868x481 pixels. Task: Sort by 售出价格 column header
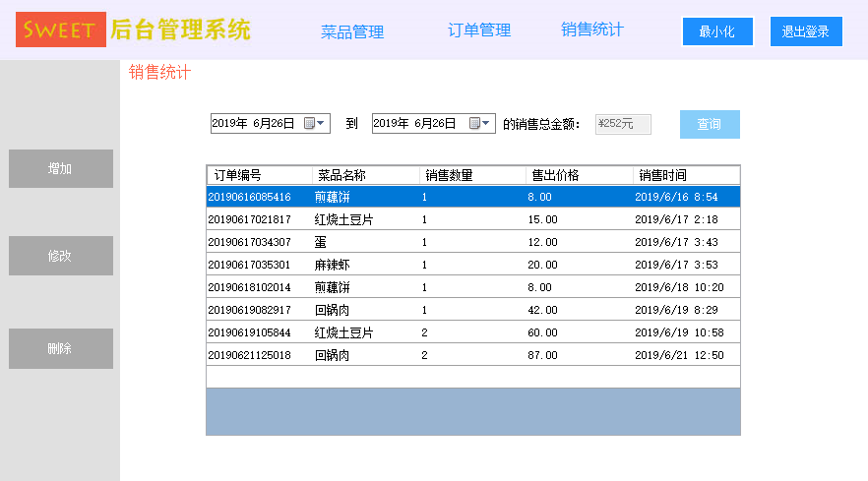tap(579, 175)
